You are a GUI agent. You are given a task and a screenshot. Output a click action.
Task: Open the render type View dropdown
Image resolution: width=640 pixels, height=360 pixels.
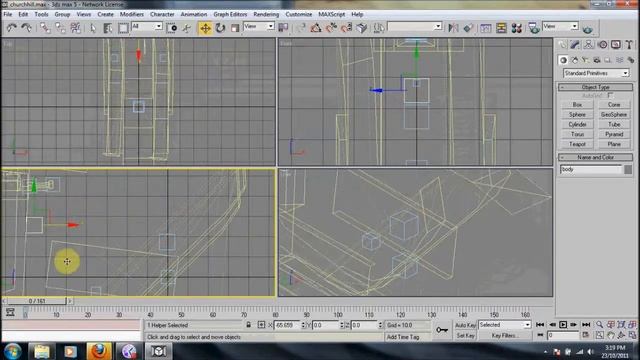tap(560, 27)
